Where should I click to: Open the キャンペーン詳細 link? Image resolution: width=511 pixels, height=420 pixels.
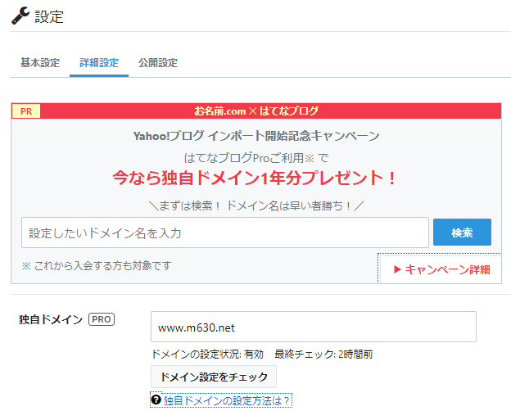tap(442, 269)
